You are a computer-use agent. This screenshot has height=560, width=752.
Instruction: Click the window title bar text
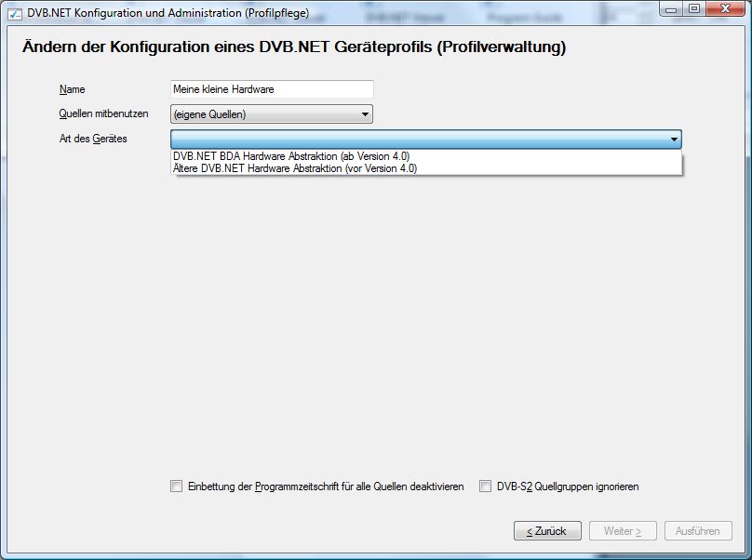tap(168, 12)
